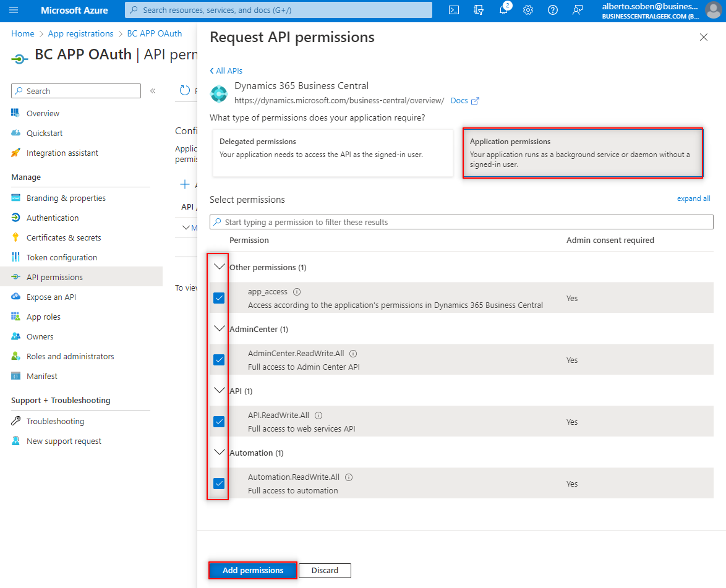
Task: Open the Business Central Docs link
Action: pos(460,100)
